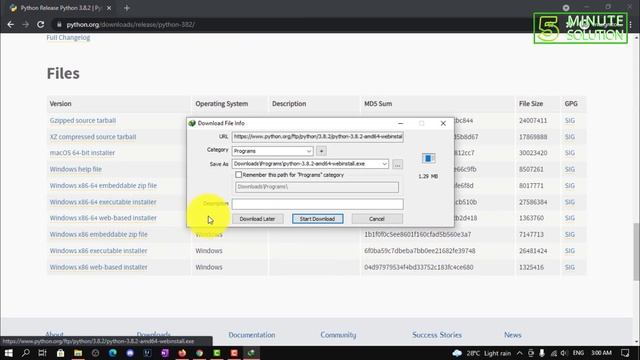
Task: Close the Python Release browser tab
Action: pos(109,8)
